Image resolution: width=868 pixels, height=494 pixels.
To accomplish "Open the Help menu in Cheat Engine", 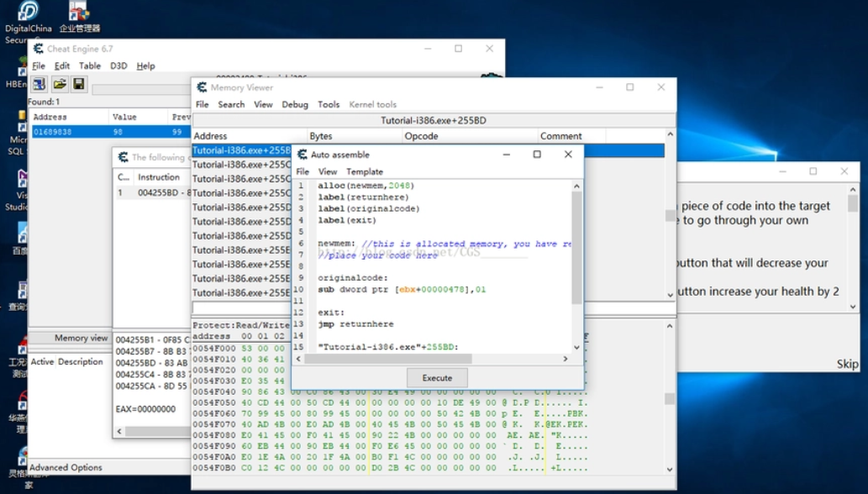I will 145,66.
